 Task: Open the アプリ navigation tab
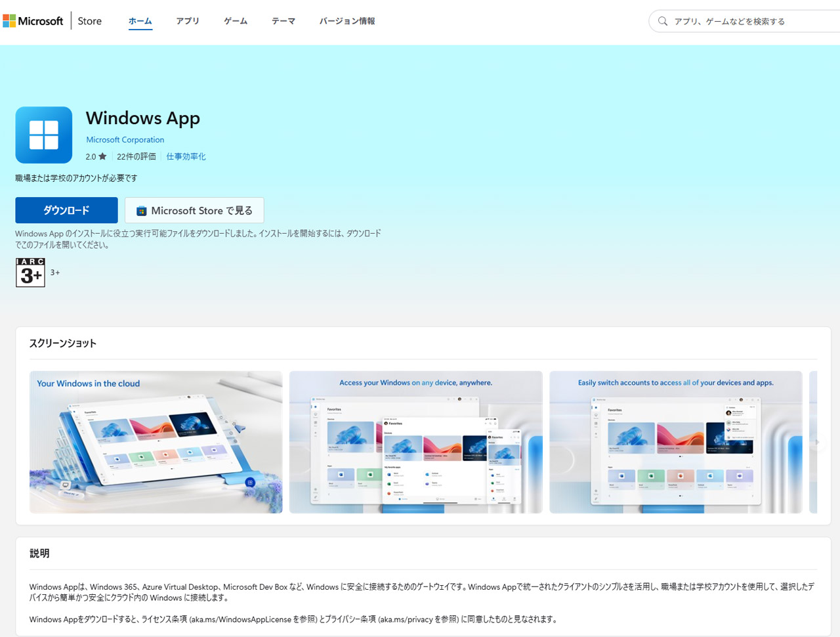tap(188, 21)
